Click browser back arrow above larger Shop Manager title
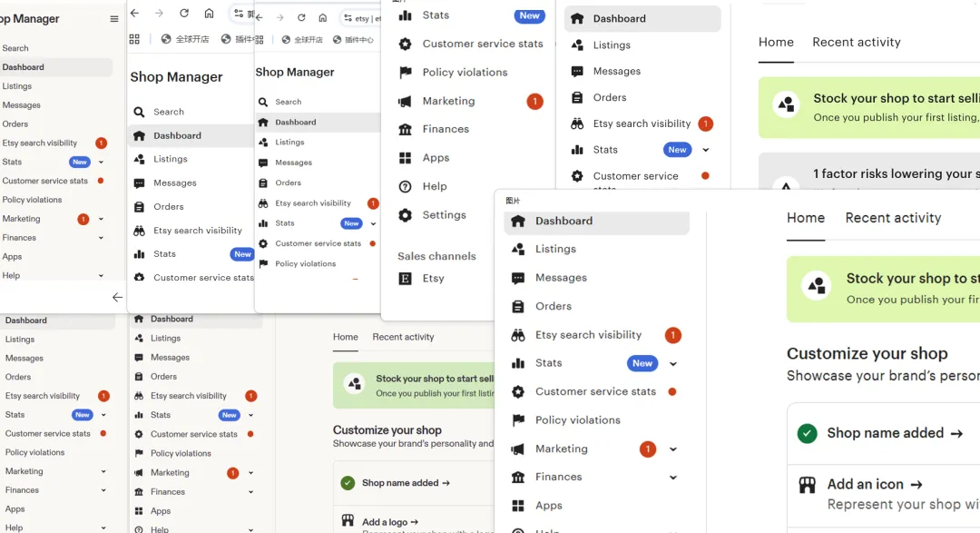980x533 pixels. point(134,13)
